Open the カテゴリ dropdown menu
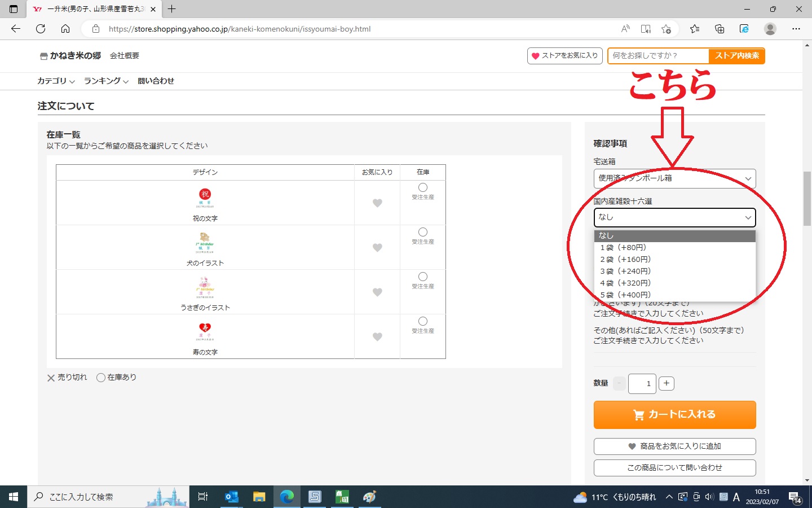The image size is (812, 508). point(56,81)
